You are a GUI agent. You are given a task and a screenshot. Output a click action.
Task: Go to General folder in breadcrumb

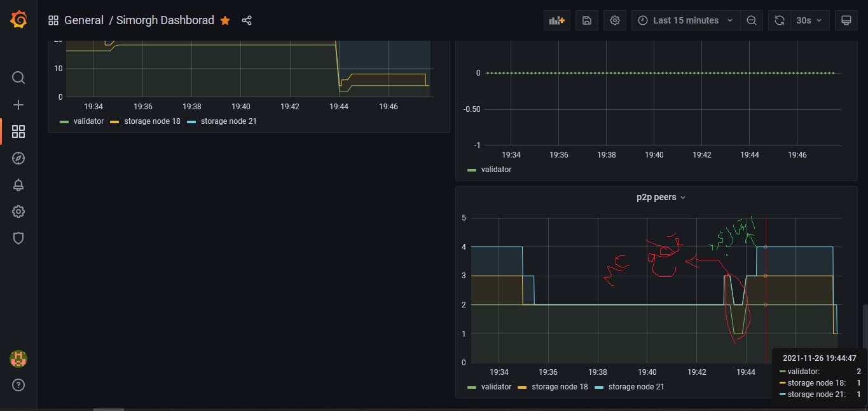[x=83, y=20]
